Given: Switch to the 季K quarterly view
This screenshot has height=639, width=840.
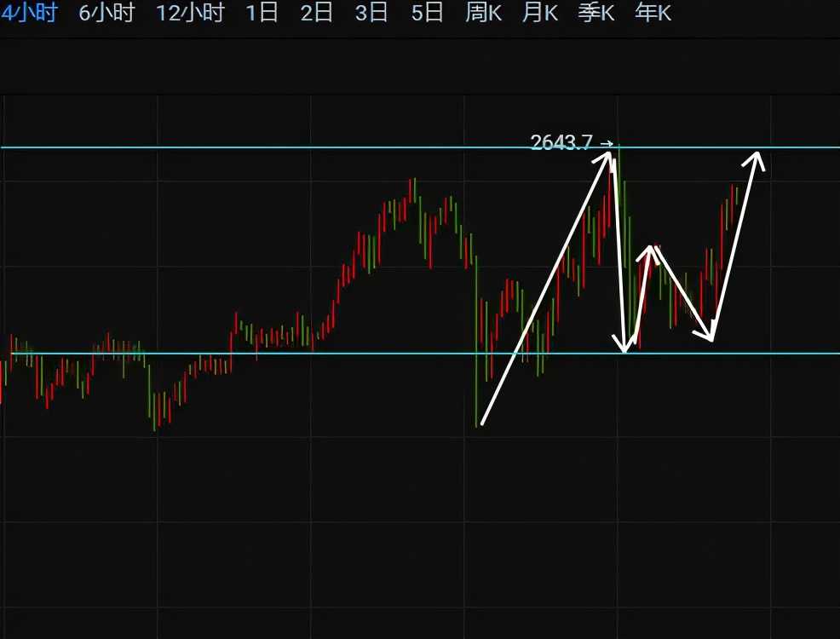Looking at the screenshot, I should click(x=596, y=14).
